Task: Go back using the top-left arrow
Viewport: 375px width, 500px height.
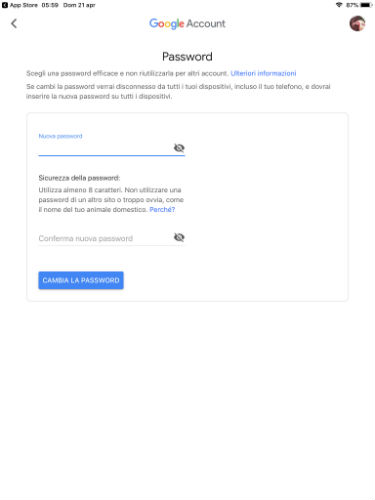Action: tap(14, 24)
